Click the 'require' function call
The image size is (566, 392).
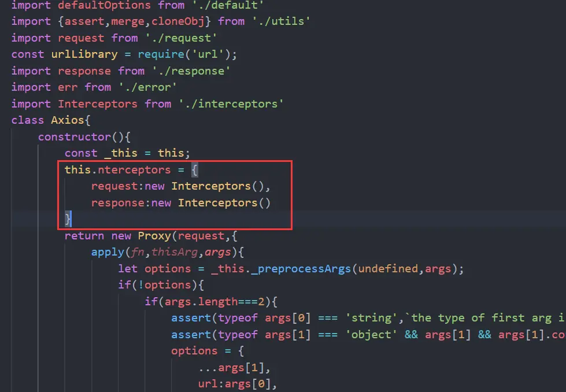click(x=161, y=54)
